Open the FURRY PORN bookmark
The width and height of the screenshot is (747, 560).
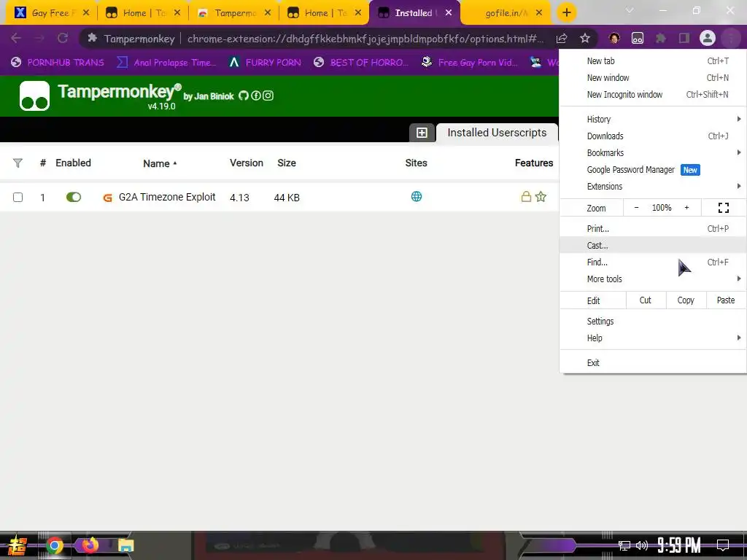coord(265,63)
